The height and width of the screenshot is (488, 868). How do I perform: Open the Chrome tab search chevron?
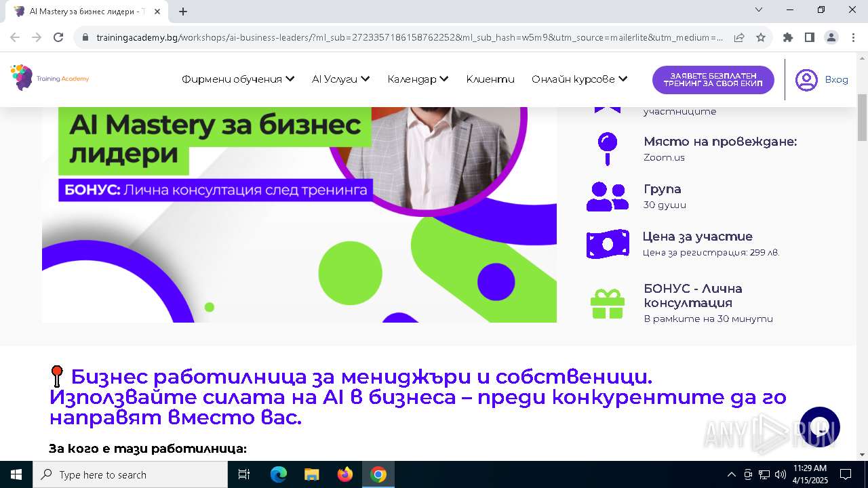(759, 9)
